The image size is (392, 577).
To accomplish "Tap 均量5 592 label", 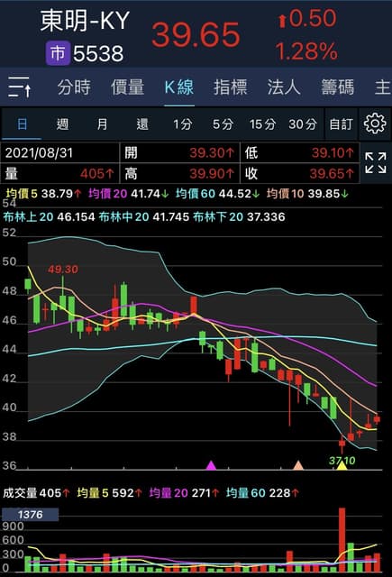I will pyautogui.click(x=110, y=493).
